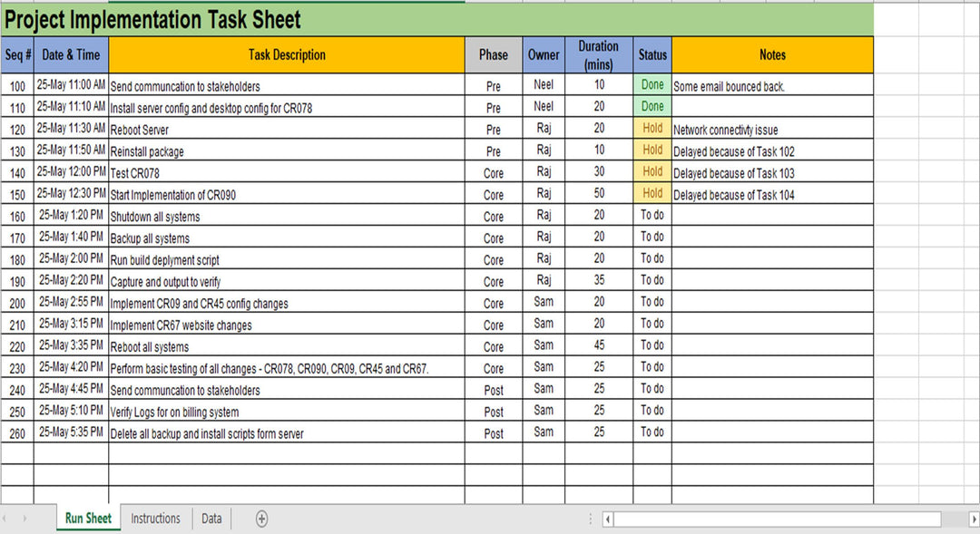Switch to the Instructions sheet tab
Image resolution: width=980 pixels, height=534 pixels.
[155, 519]
